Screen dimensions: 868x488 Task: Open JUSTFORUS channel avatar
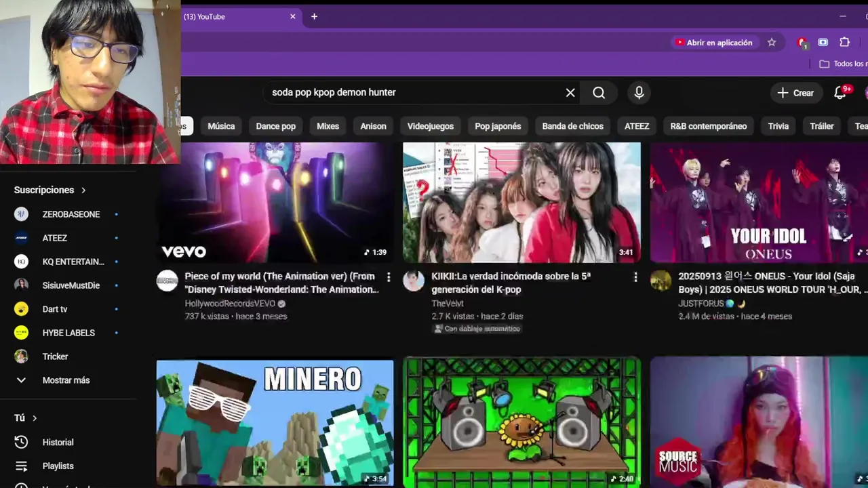660,281
